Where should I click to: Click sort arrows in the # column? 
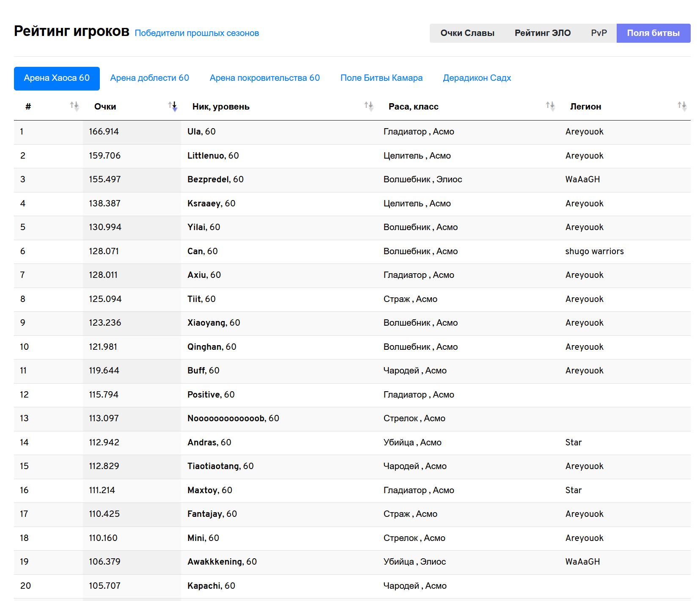tap(74, 106)
